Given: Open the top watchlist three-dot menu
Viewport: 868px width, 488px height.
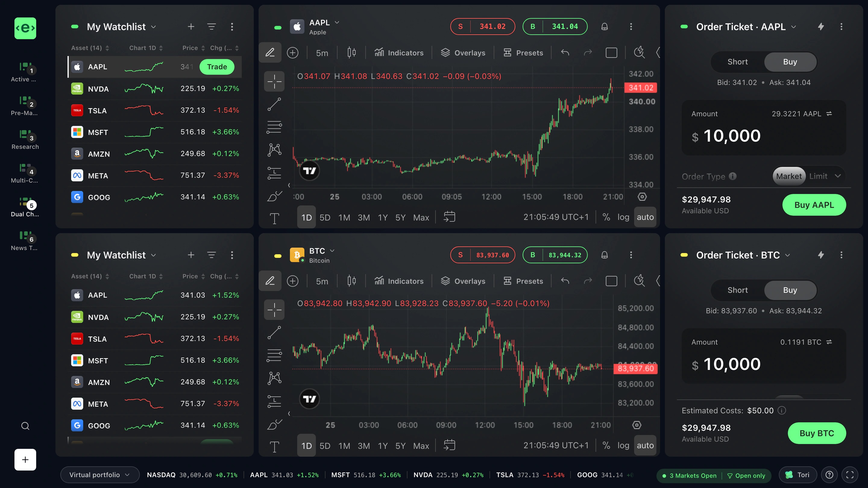Looking at the screenshot, I should coord(232,27).
